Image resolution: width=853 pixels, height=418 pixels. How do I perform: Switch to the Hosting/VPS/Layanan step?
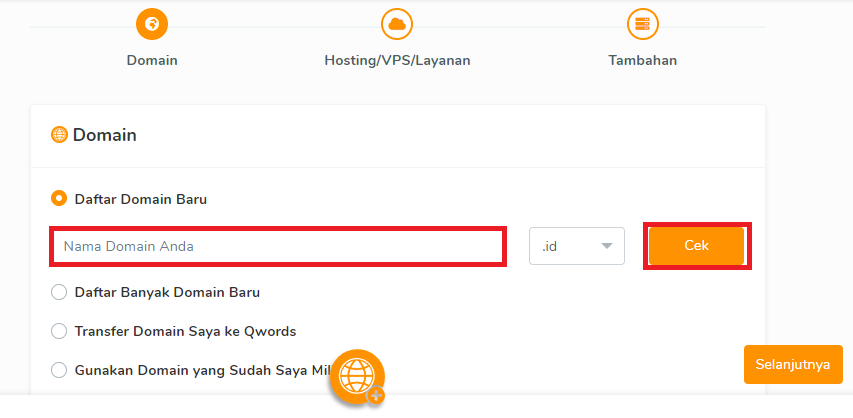click(x=397, y=60)
